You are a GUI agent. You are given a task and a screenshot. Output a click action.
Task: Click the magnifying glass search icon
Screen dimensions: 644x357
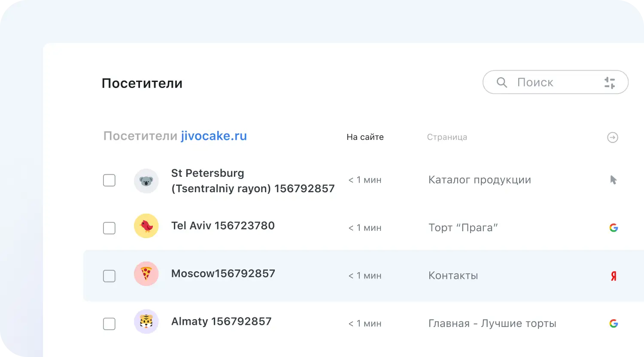pos(501,82)
